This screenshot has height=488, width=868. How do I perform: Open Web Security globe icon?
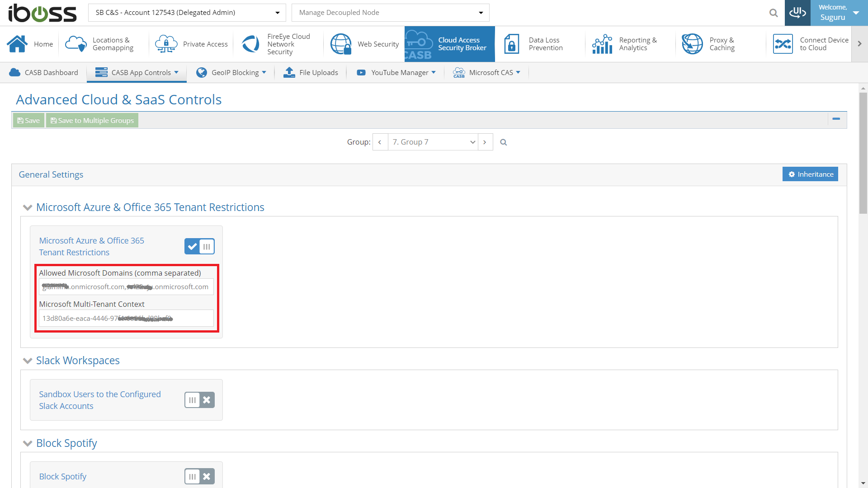tap(341, 44)
